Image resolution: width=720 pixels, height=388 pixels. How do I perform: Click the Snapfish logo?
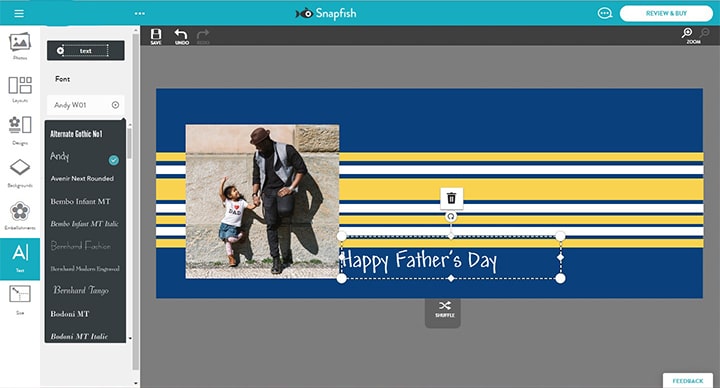tap(326, 13)
